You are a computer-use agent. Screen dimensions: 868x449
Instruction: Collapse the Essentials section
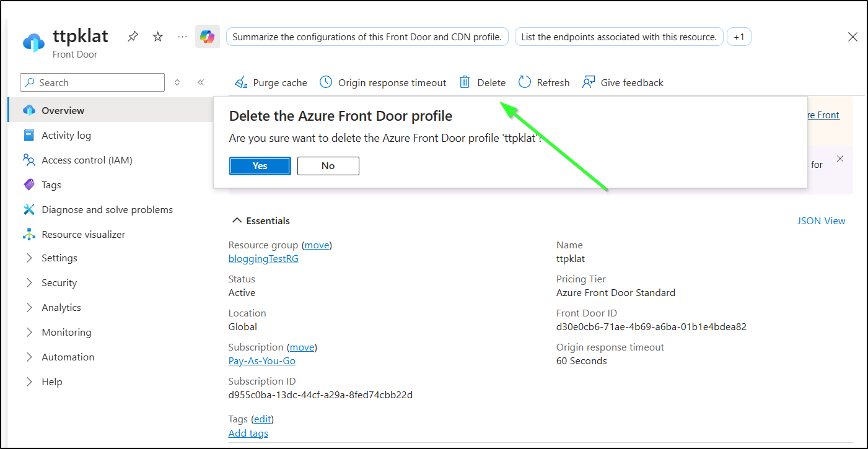pos(237,221)
